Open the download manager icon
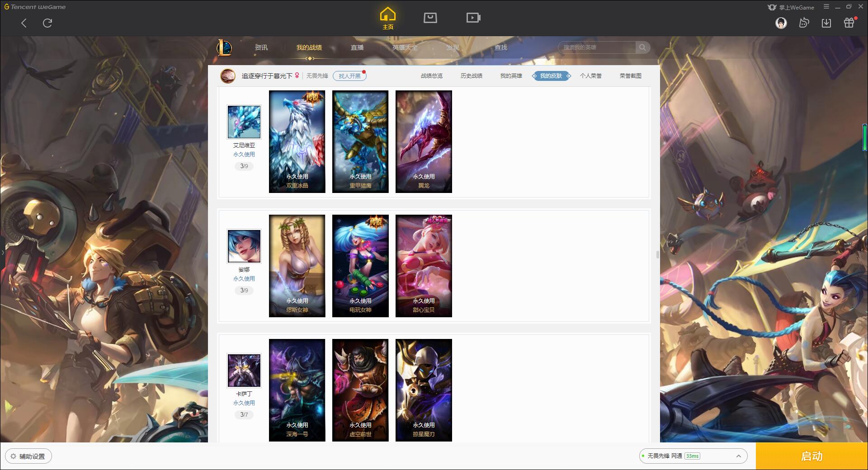 826,23
